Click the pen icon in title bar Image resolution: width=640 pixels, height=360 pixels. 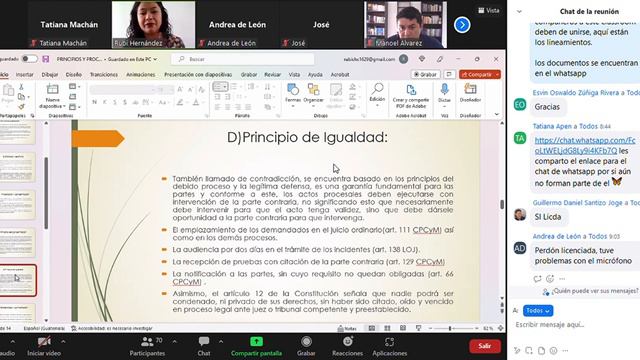click(440, 59)
